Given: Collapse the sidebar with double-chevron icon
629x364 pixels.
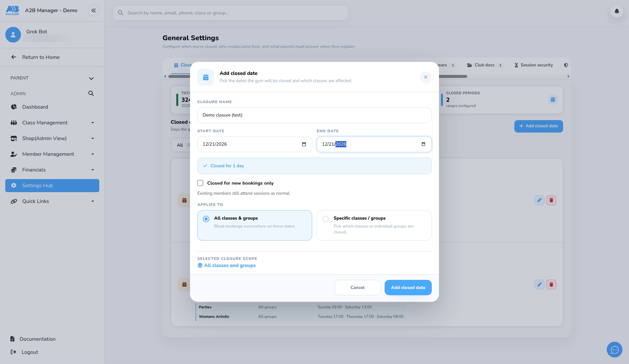Looking at the screenshot, I should (93, 10).
